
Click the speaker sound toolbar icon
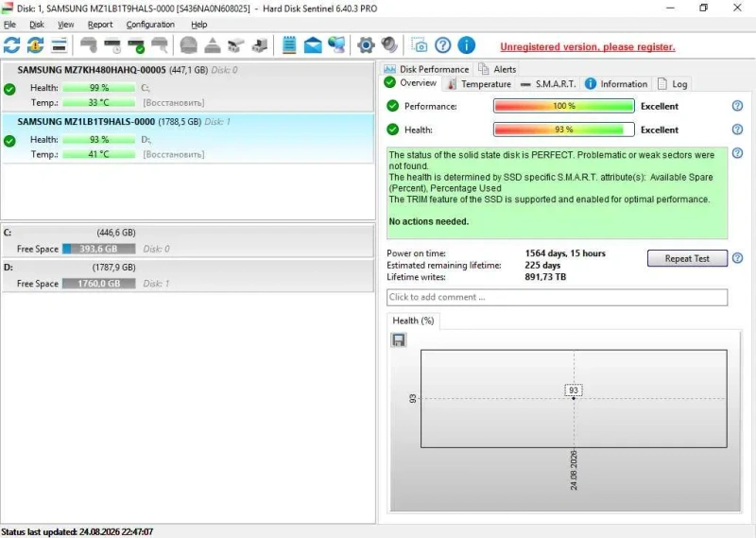click(389, 45)
